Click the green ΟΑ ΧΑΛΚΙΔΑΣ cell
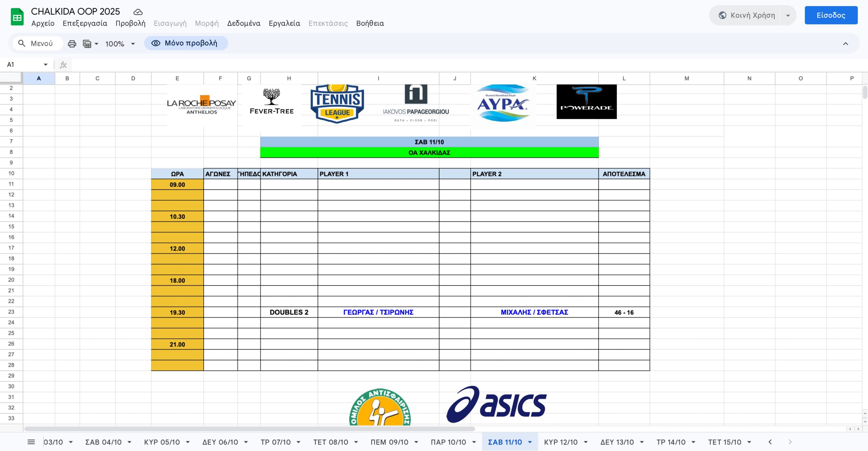Screen dimensions: 868x451 (429, 152)
